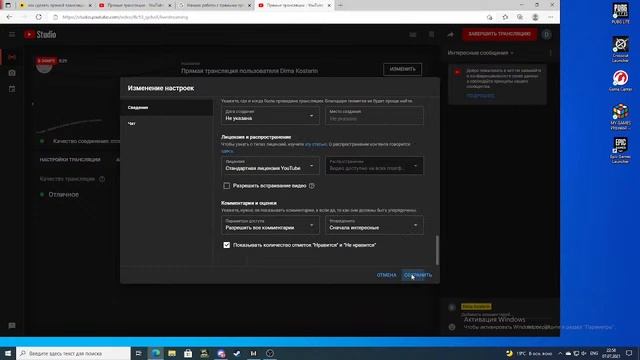Click the browser Back arrow
Viewport: 640px width, 360px height.
(9, 17)
